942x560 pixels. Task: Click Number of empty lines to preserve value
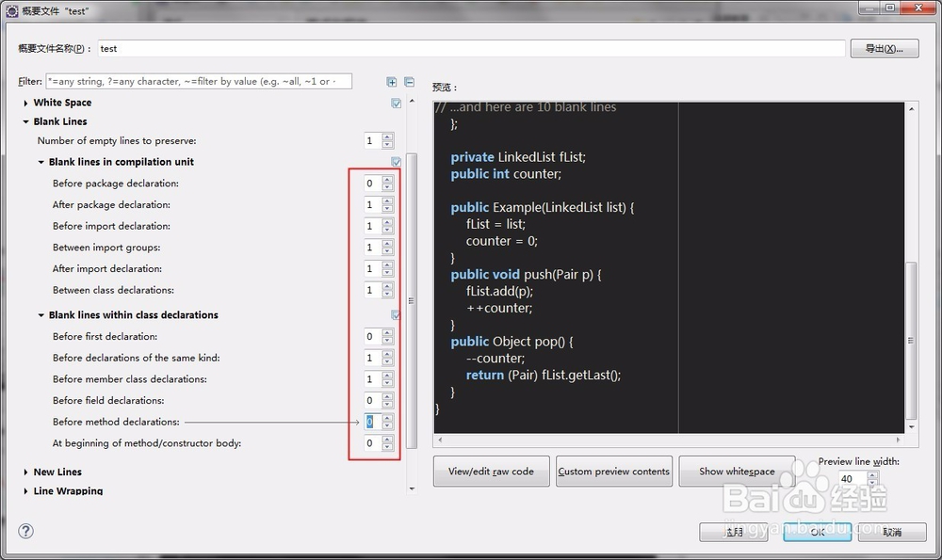click(372, 140)
